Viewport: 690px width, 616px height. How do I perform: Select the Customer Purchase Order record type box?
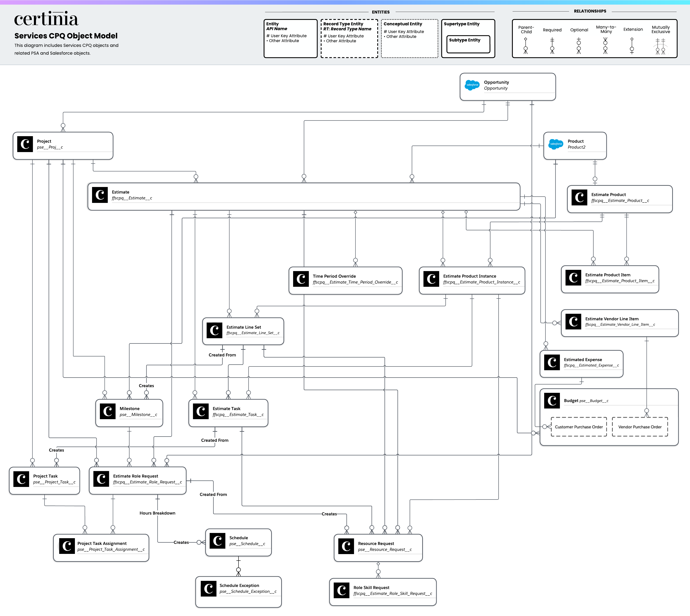point(579,427)
